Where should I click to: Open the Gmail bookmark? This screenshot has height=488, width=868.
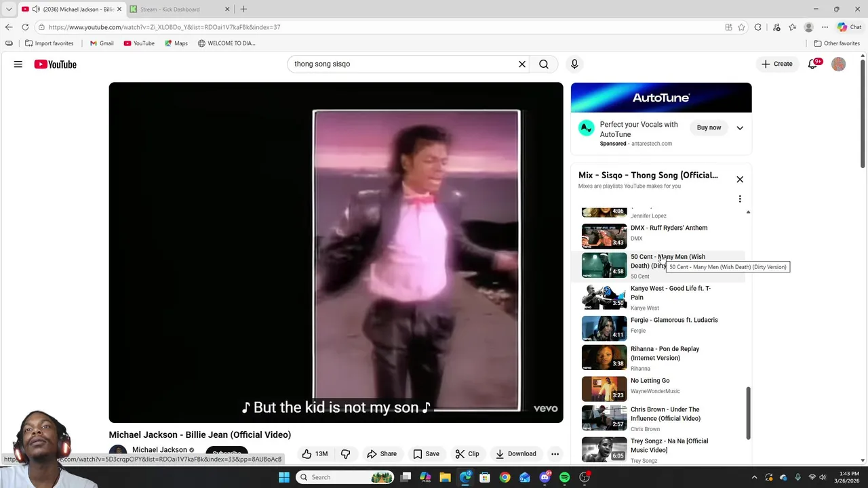(102, 43)
